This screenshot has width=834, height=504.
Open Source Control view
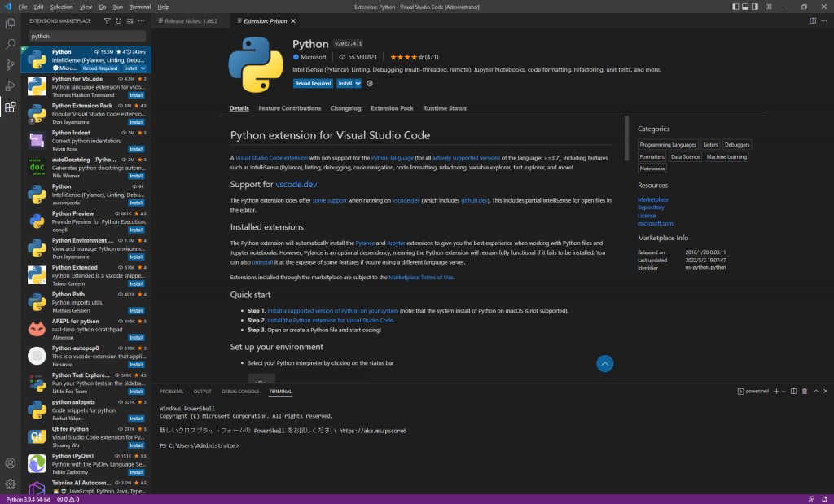(11, 65)
